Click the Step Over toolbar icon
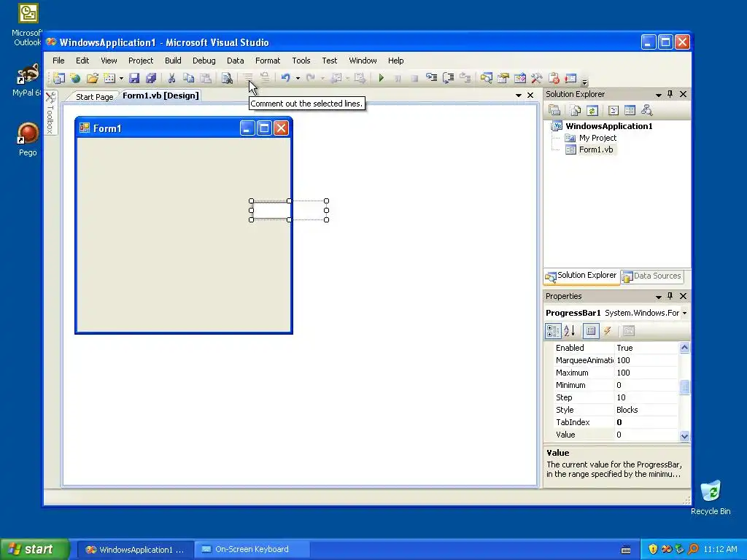747x560 pixels. click(449, 78)
